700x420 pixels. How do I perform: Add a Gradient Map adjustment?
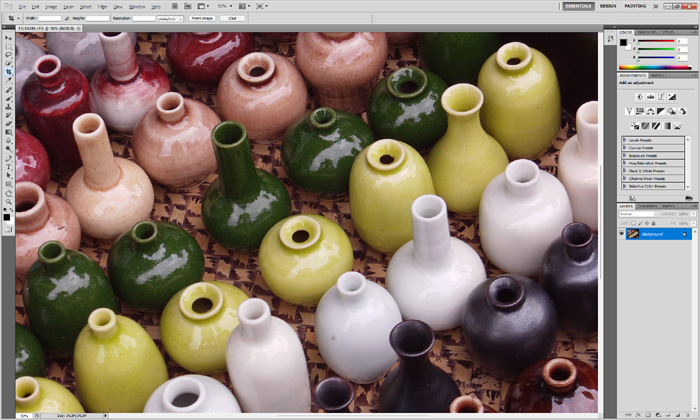tap(667, 126)
